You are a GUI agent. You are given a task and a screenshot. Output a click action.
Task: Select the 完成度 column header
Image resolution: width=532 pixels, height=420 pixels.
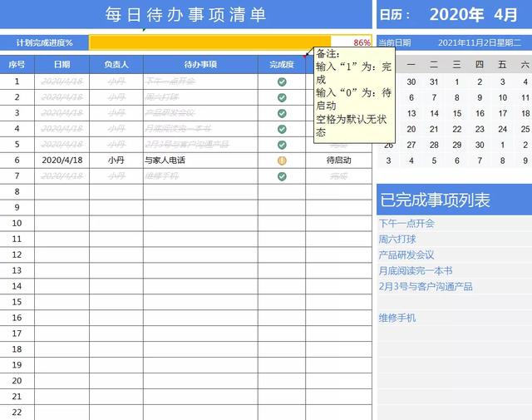[282, 65]
